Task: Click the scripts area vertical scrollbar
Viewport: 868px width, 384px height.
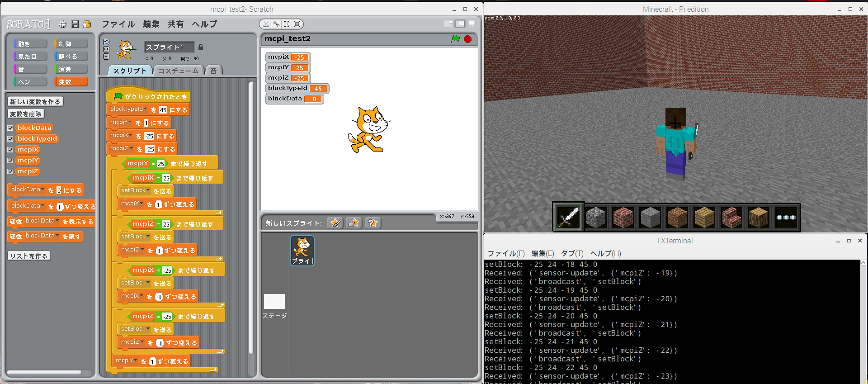Action: (x=251, y=217)
